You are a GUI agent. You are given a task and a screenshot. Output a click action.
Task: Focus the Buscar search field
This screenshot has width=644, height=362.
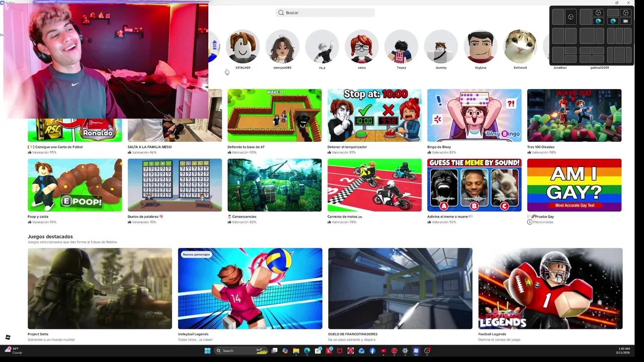click(x=325, y=13)
